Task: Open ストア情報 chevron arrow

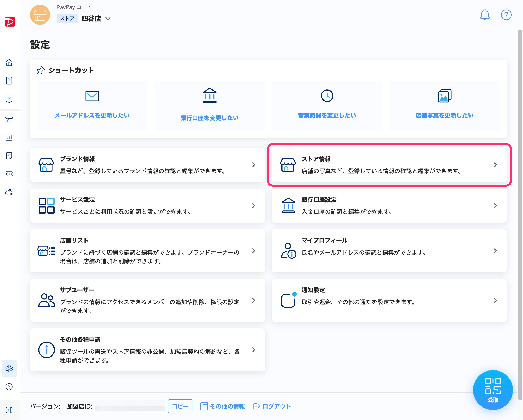Action: tap(495, 165)
